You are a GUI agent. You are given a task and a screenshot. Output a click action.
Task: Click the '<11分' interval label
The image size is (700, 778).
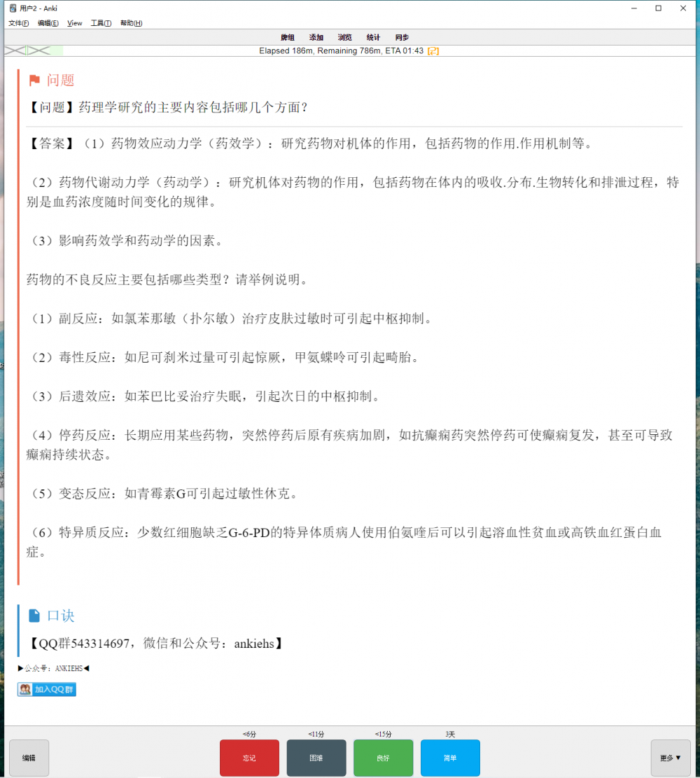(316, 734)
